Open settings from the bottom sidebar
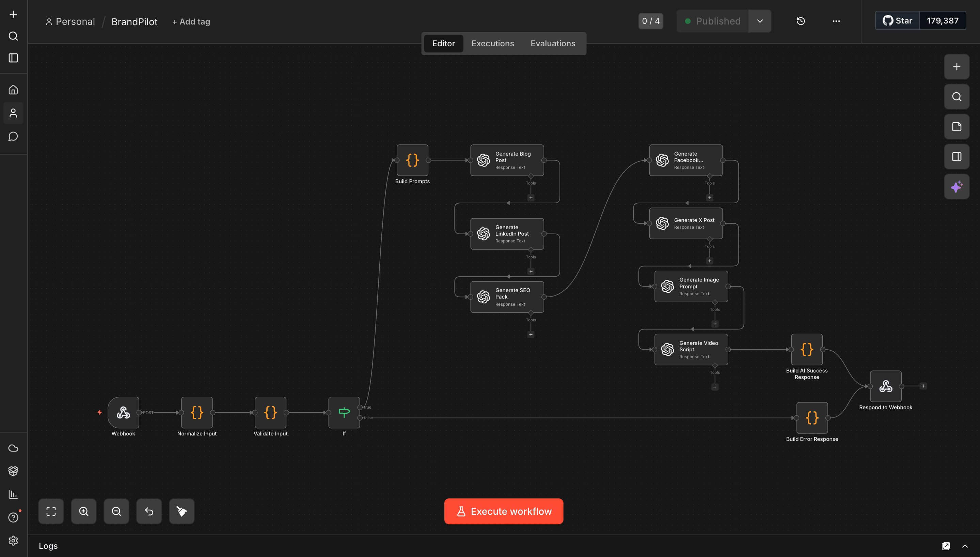 pyautogui.click(x=13, y=541)
